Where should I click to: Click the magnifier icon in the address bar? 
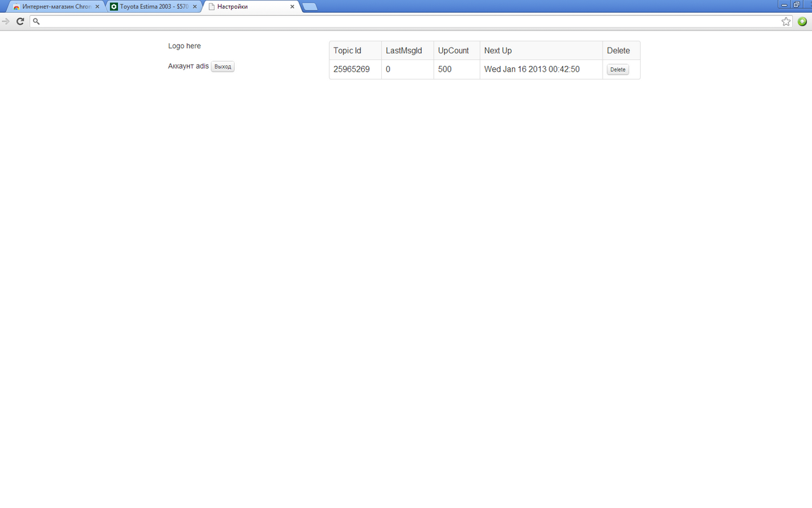click(36, 21)
